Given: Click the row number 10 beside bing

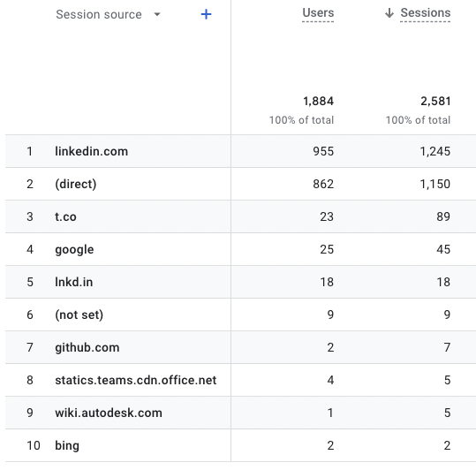Looking at the screenshot, I should [34, 446].
